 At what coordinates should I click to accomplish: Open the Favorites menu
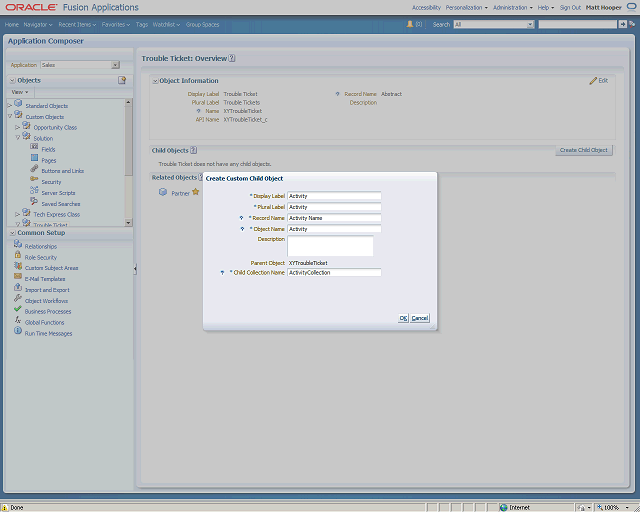[116, 24]
